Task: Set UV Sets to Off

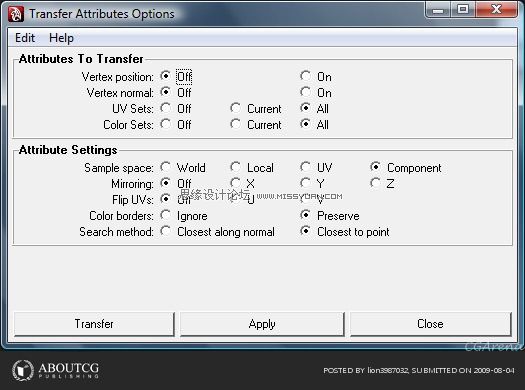Action: (x=165, y=108)
